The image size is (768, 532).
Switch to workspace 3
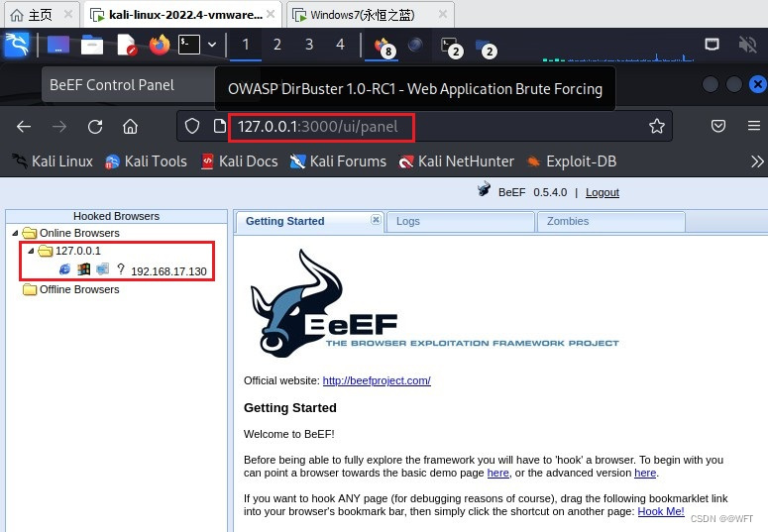309,45
